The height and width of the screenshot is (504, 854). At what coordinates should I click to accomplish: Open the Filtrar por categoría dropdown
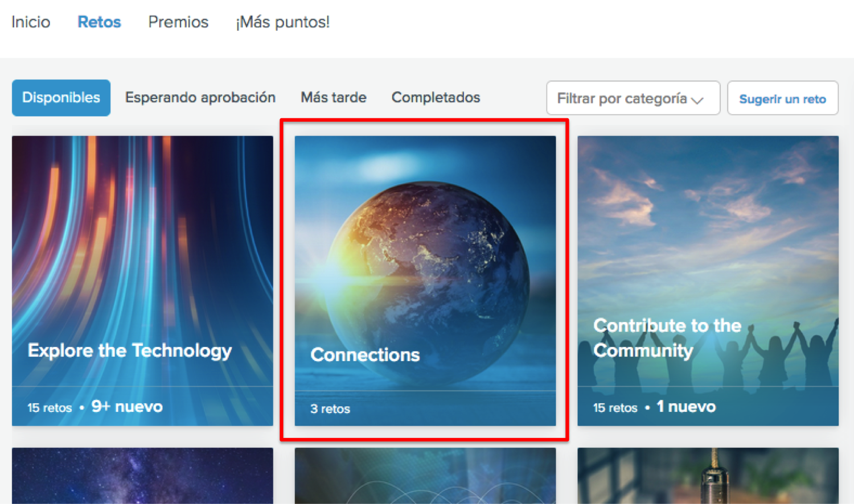tap(622, 98)
